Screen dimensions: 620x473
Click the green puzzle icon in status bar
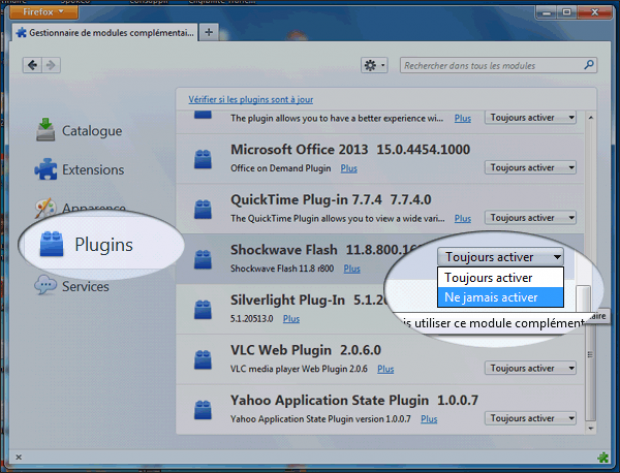(x=603, y=458)
